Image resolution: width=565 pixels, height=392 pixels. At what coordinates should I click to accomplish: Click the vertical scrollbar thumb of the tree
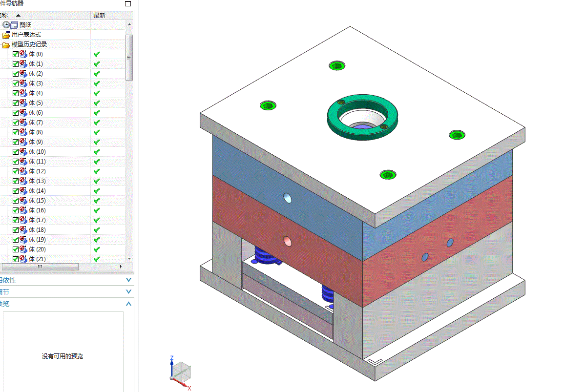pos(129,57)
